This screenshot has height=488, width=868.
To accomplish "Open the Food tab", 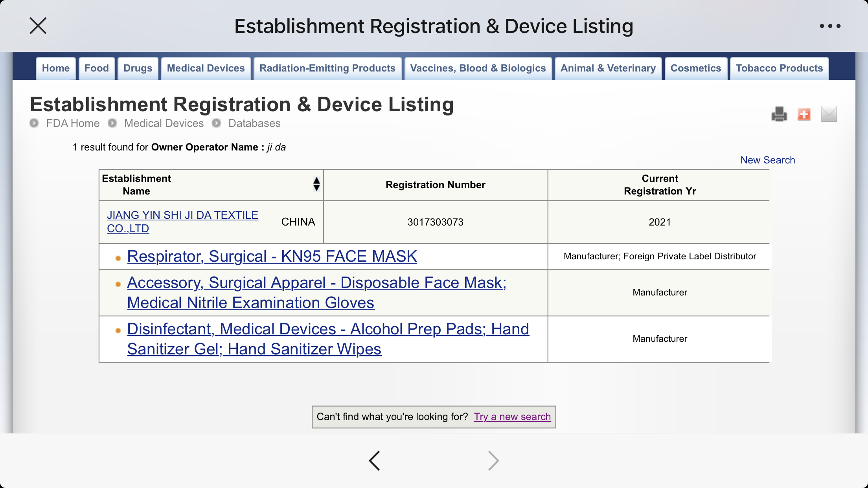I will [97, 68].
